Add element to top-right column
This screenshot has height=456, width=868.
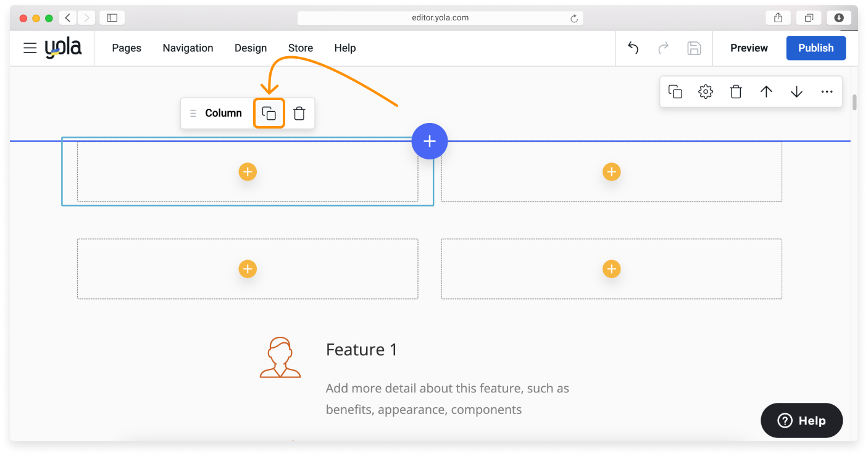[x=611, y=172]
